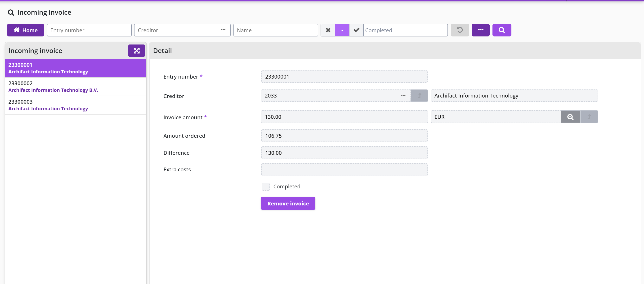The width and height of the screenshot is (644, 284).
Task: Click the Entry number search field
Action: click(89, 30)
